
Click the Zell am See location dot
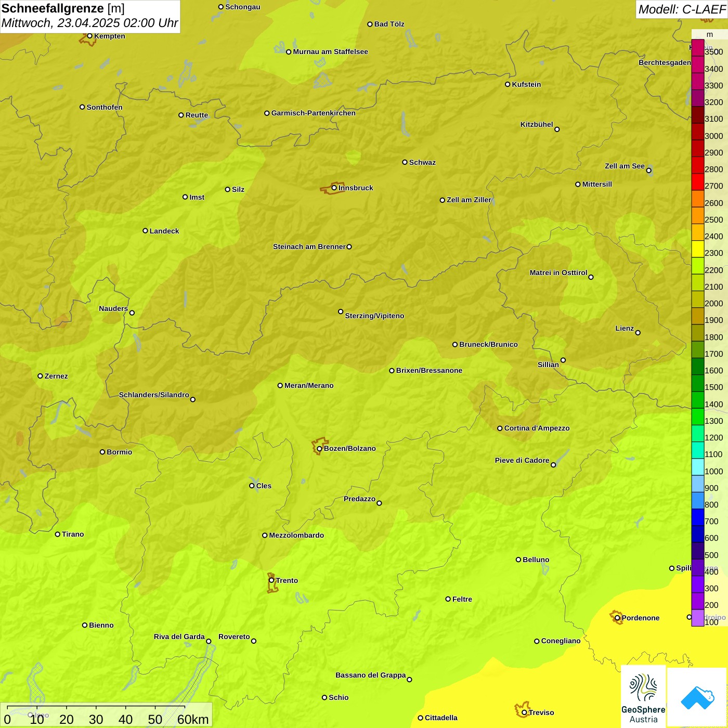648,170
